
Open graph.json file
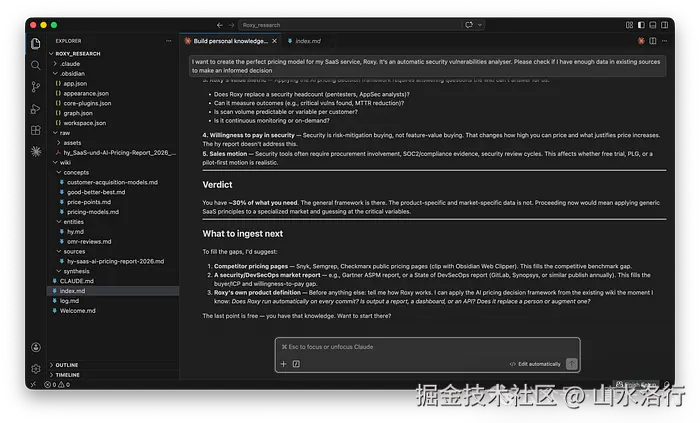113,113
